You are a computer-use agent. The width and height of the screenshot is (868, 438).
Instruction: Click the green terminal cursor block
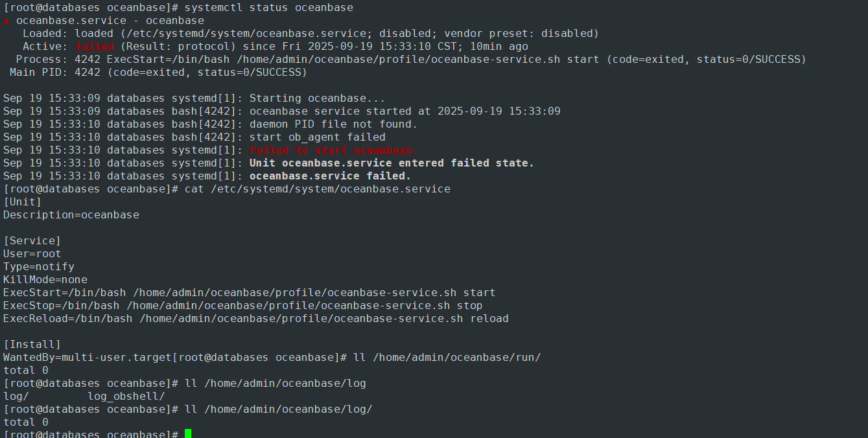[x=188, y=433]
